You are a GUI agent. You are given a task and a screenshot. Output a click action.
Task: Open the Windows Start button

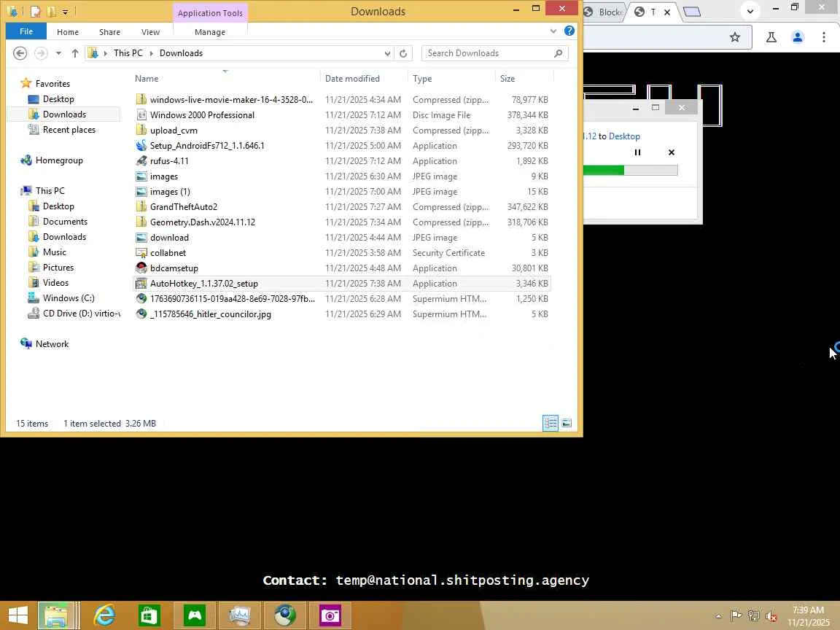pyautogui.click(x=18, y=615)
